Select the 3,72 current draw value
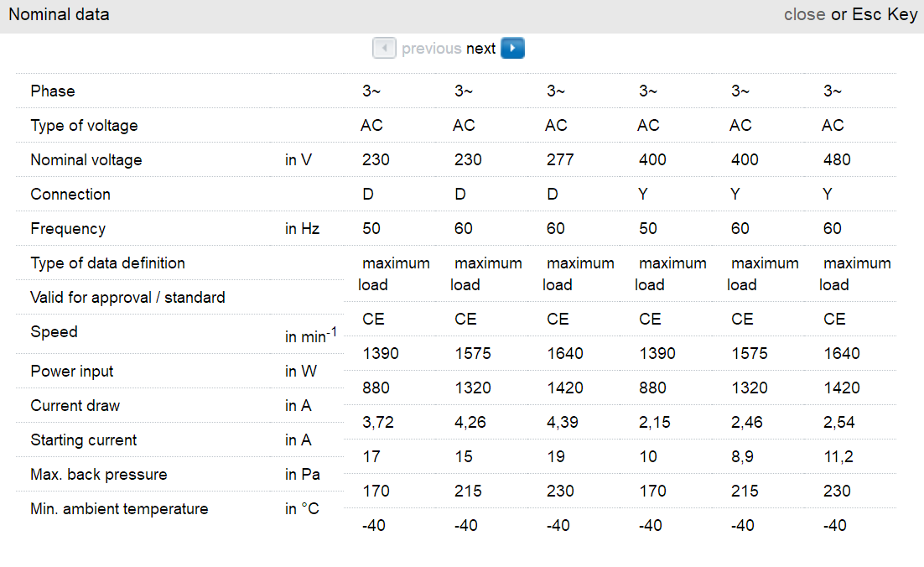The width and height of the screenshot is (924, 567). (376, 422)
